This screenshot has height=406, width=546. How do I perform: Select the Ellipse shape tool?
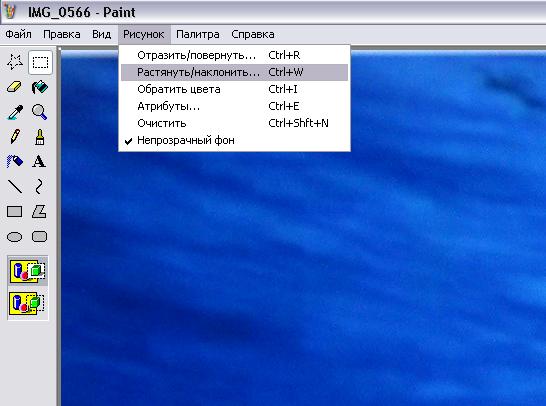[15, 237]
